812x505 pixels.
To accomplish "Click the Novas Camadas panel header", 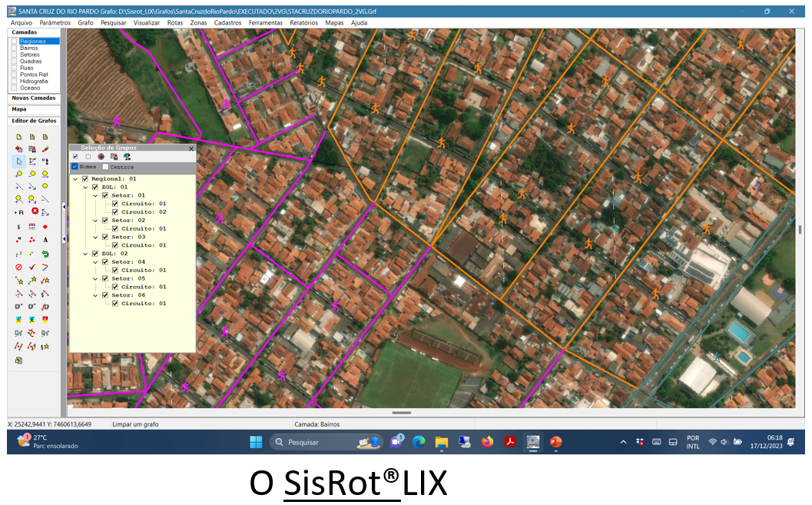I will pos(34,98).
